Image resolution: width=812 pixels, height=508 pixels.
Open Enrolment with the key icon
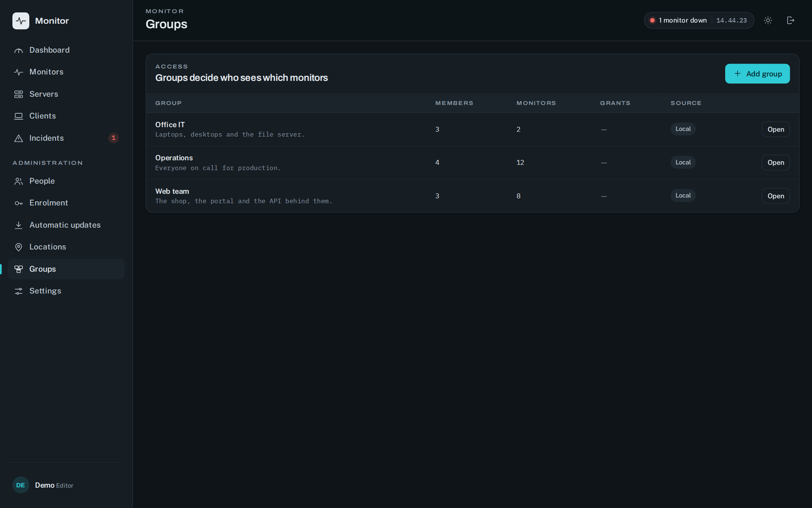(66, 203)
